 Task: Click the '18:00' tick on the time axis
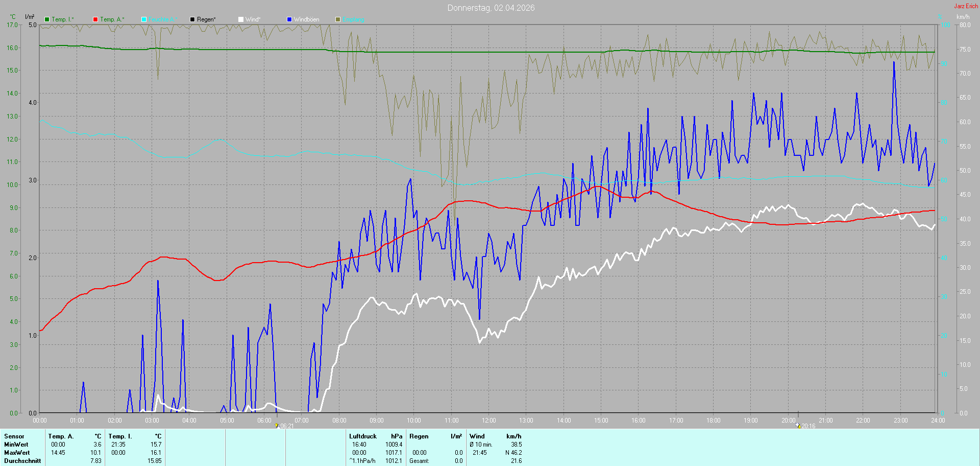tap(714, 421)
